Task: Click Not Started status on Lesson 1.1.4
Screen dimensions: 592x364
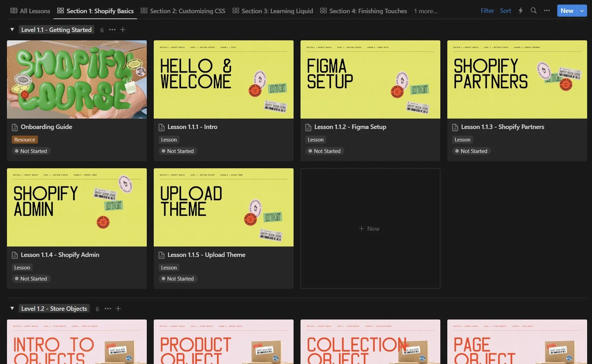Action: (x=31, y=279)
